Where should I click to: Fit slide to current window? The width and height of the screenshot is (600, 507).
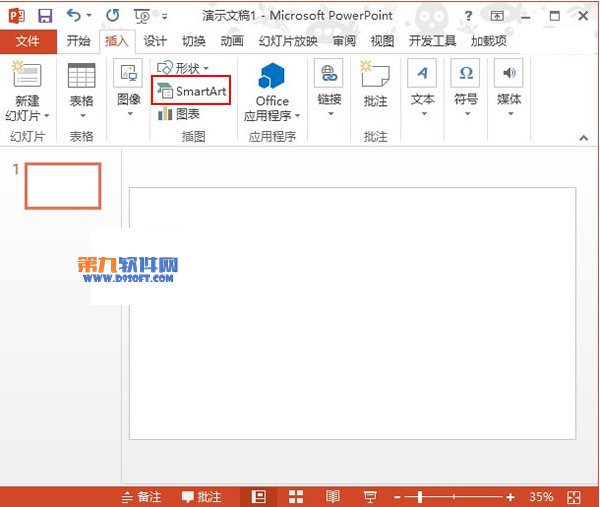tap(574, 497)
